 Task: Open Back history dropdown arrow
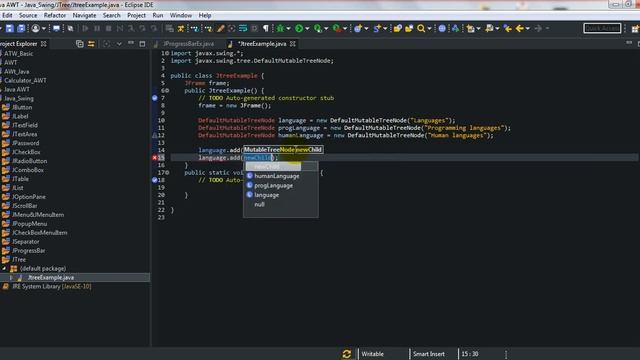click(527, 29)
